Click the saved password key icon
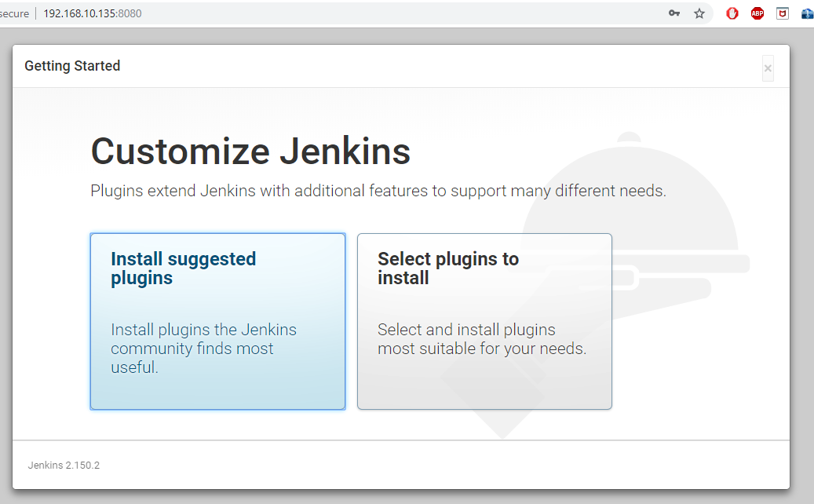This screenshot has height=504, width=814. point(673,13)
